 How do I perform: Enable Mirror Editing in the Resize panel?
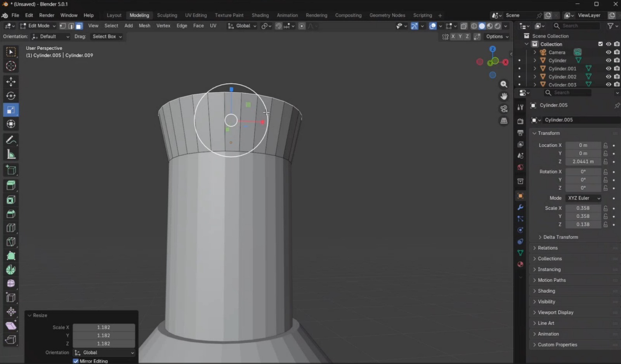point(76,361)
